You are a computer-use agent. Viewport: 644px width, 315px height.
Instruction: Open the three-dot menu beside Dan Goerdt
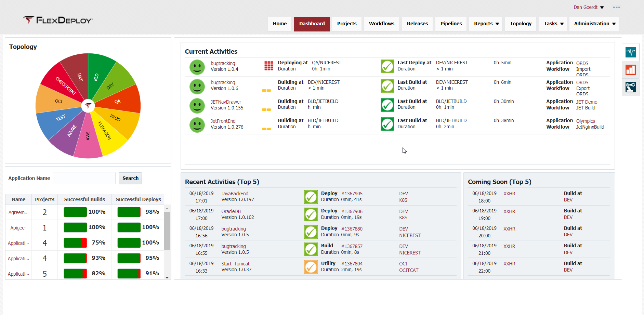click(x=616, y=7)
